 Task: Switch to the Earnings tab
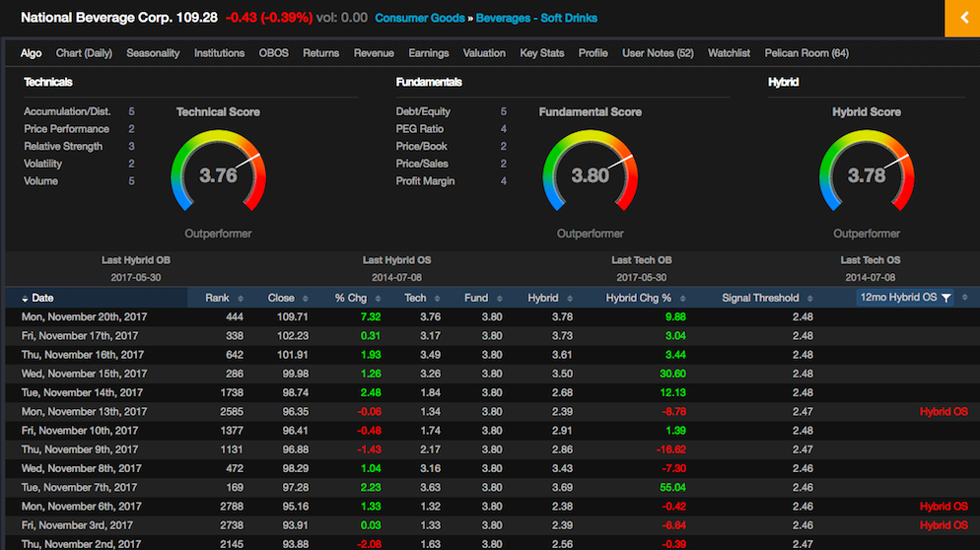tap(429, 53)
